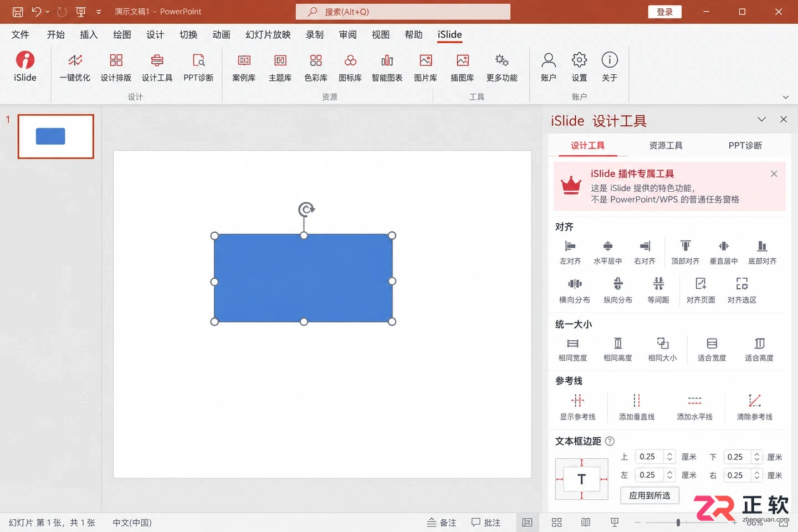Click the Align Bottom (底部对齐) icon
Screen dimensions: 798x532
pos(763,246)
